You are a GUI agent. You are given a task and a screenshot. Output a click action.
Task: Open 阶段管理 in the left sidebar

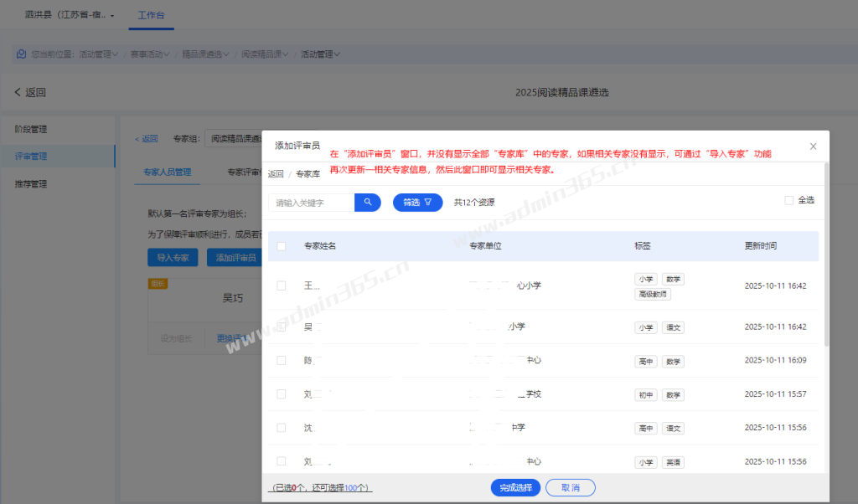pos(31,129)
